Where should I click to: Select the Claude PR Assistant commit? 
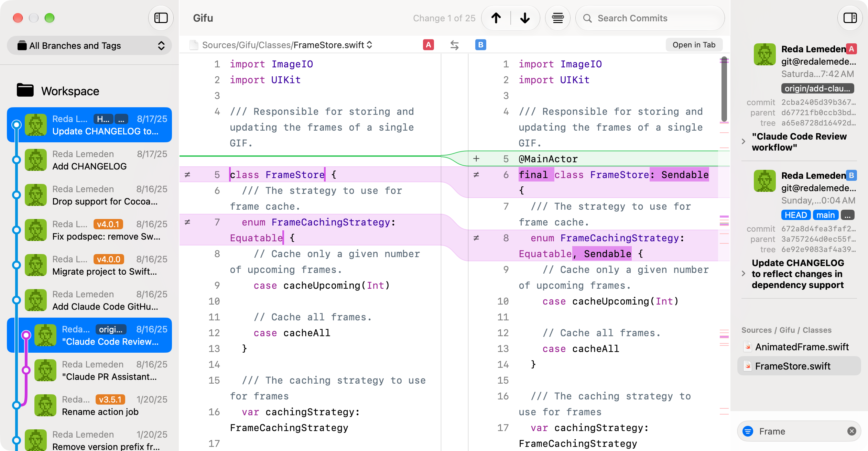(89, 370)
